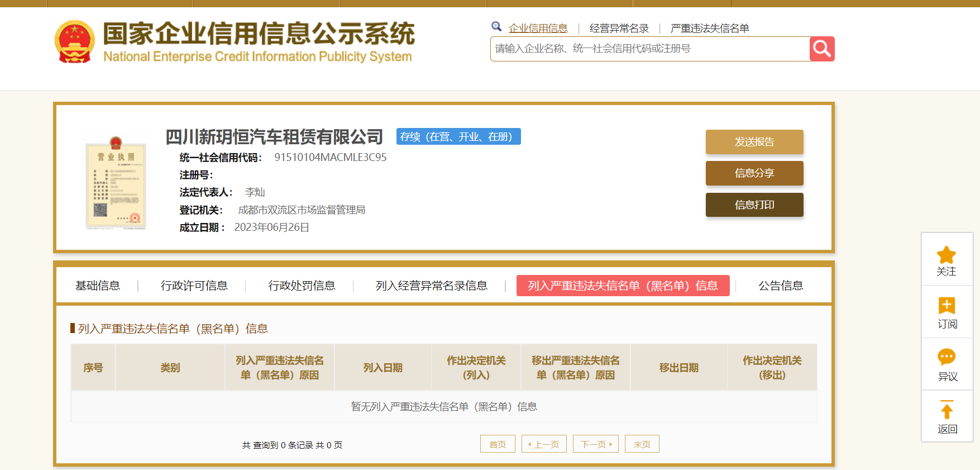Switch to the 行政处罚信息 tab
Screen dimensions: 980x470
click(x=302, y=286)
